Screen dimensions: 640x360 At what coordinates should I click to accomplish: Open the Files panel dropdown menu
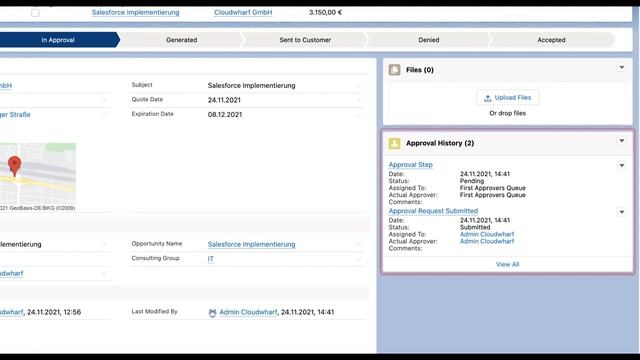(x=622, y=68)
